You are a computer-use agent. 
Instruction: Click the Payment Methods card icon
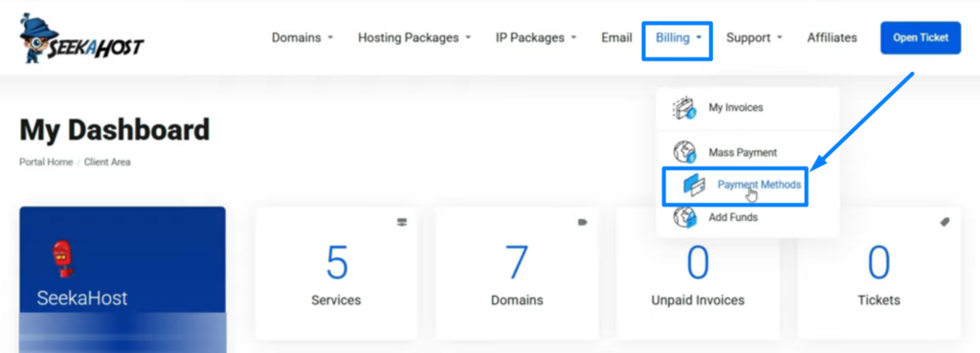tap(695, 186)
